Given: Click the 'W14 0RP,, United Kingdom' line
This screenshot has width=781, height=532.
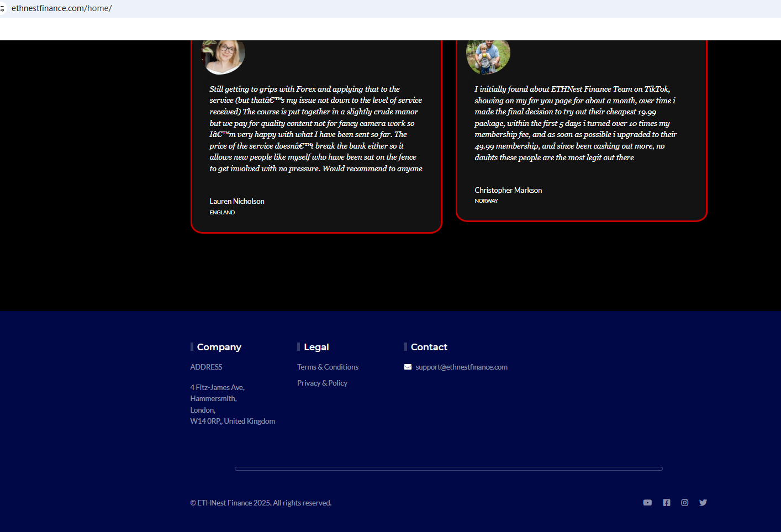Looking at the screenshot, I should coord(233,421).
